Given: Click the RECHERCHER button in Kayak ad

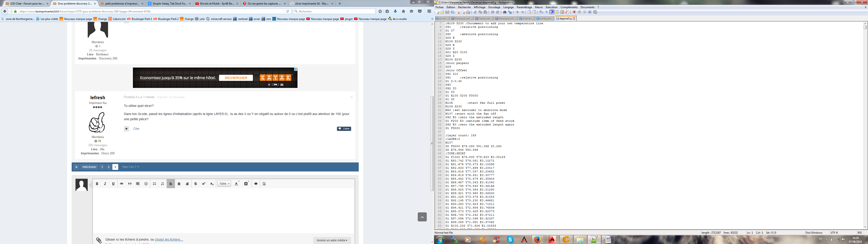Looking at the screenshot, I should (236, 78).
